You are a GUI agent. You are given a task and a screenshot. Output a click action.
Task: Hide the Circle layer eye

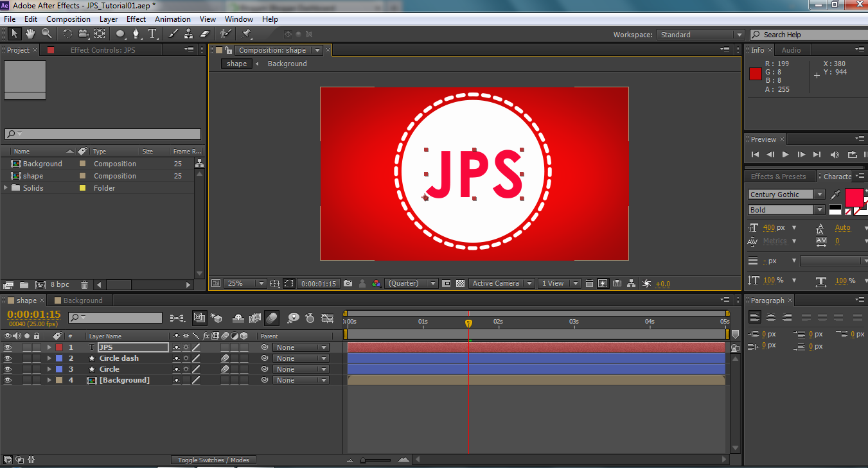(x=8, y=369)
